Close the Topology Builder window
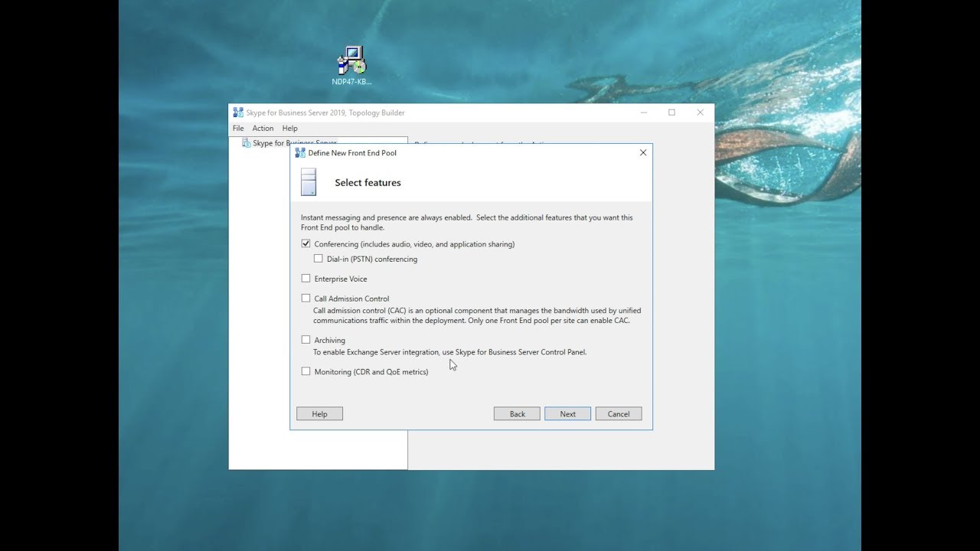Screen dimensions: 980x551 click(x=700, y=112)
